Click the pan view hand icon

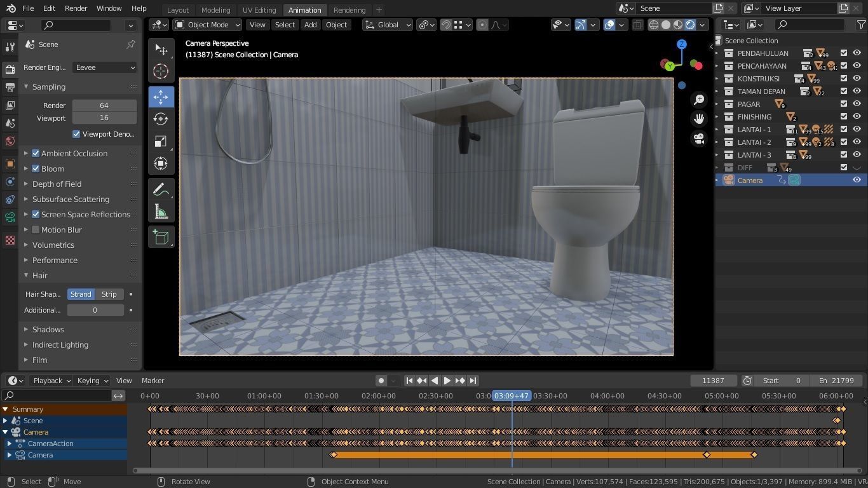click(699, 119)
